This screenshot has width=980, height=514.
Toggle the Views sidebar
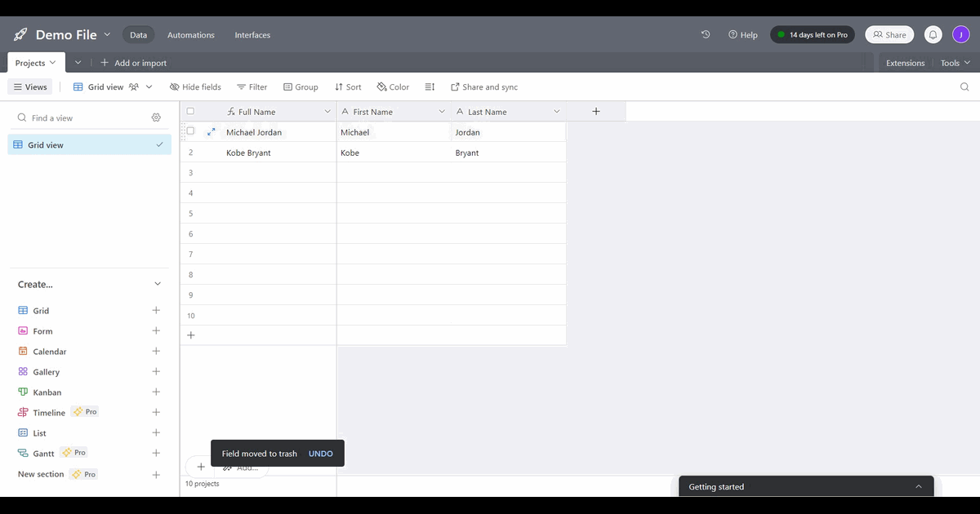(x=31, y=87)
